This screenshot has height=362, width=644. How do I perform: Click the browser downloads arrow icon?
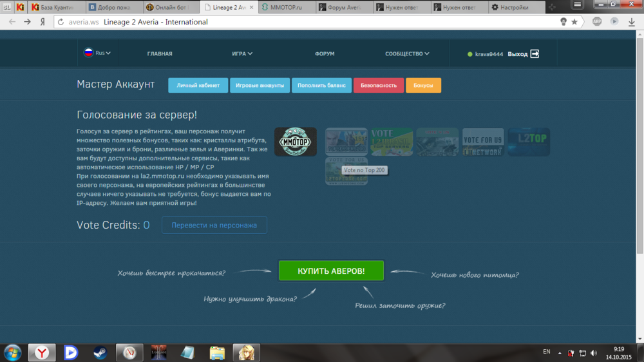pos(631,21)
